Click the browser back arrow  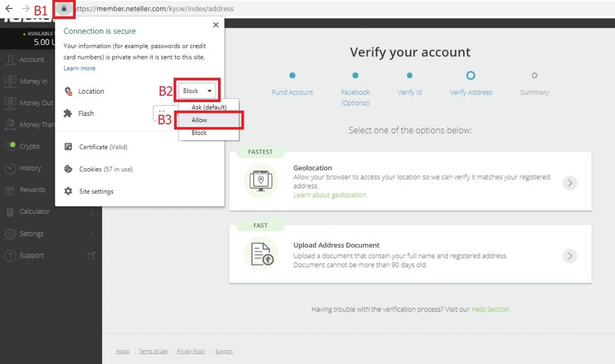click(9, 9)
